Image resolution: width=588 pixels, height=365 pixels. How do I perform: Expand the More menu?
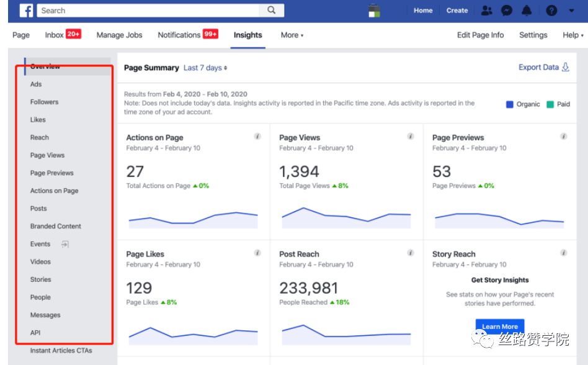[x=292, y=35]
